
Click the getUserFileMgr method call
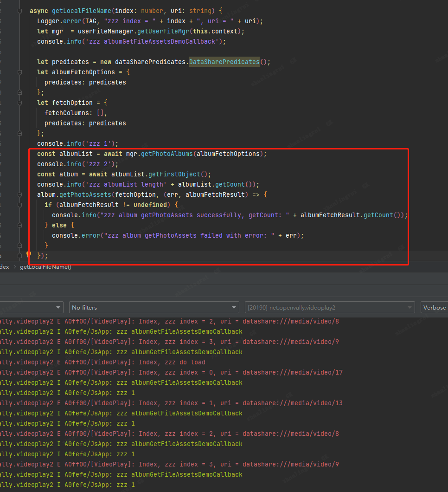[163, 32]
